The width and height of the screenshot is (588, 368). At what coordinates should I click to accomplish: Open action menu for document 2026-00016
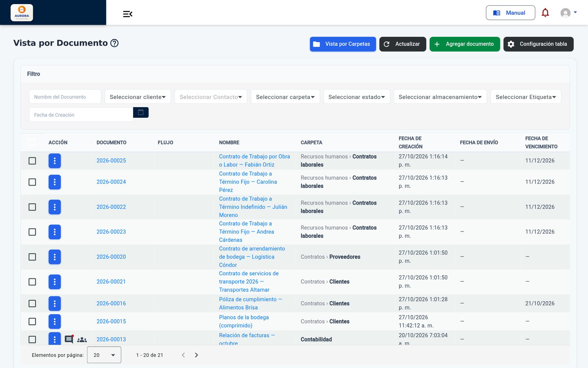(54, 303)
